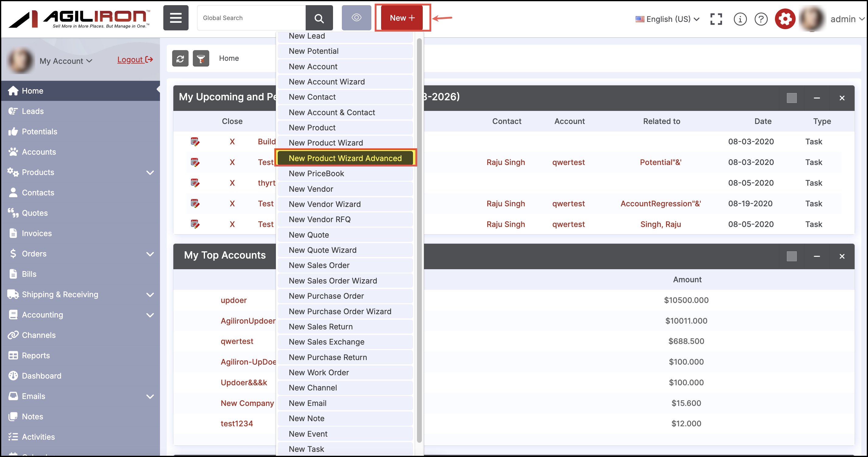Close the Build task with X
Screen dimensions: 868x457
point(232,142)
